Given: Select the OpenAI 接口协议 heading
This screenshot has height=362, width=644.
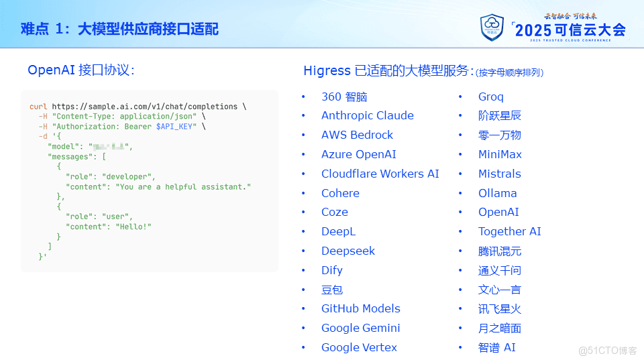Looking at the screenshot, I should 81,70.
